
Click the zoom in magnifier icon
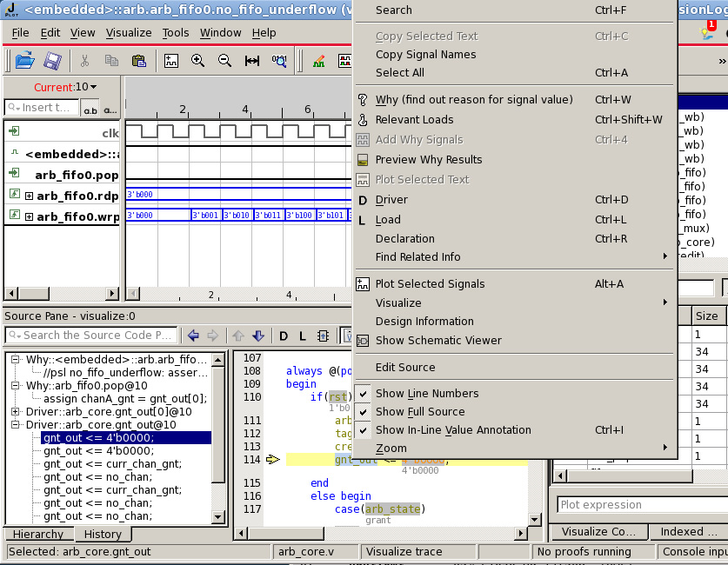tap(197, 61)
